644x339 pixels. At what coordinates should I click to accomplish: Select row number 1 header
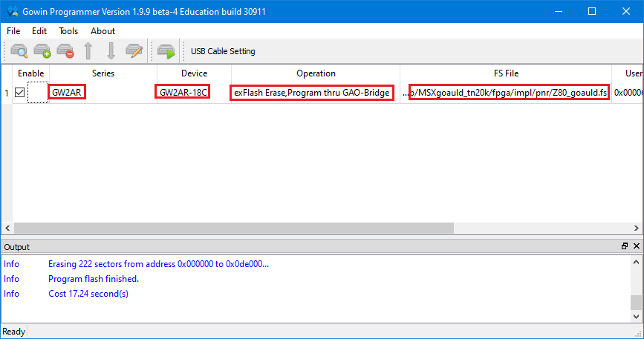click(7, 93)
